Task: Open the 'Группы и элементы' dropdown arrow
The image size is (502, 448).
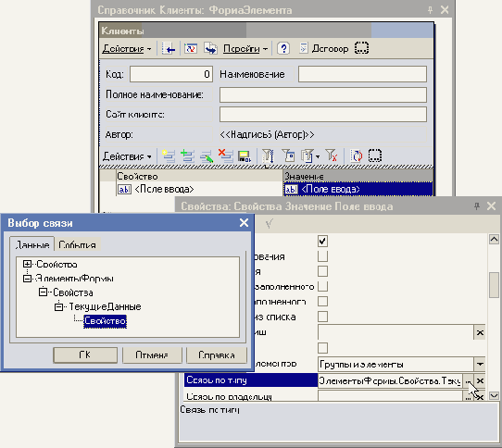Action: pos(480,364)
